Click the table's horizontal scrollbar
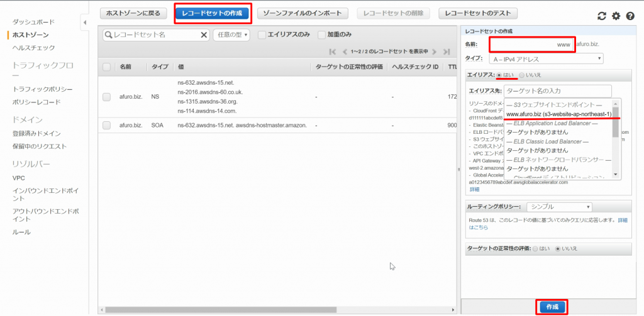The height and width of the screenshot is (316, 644). click(221, 310)
